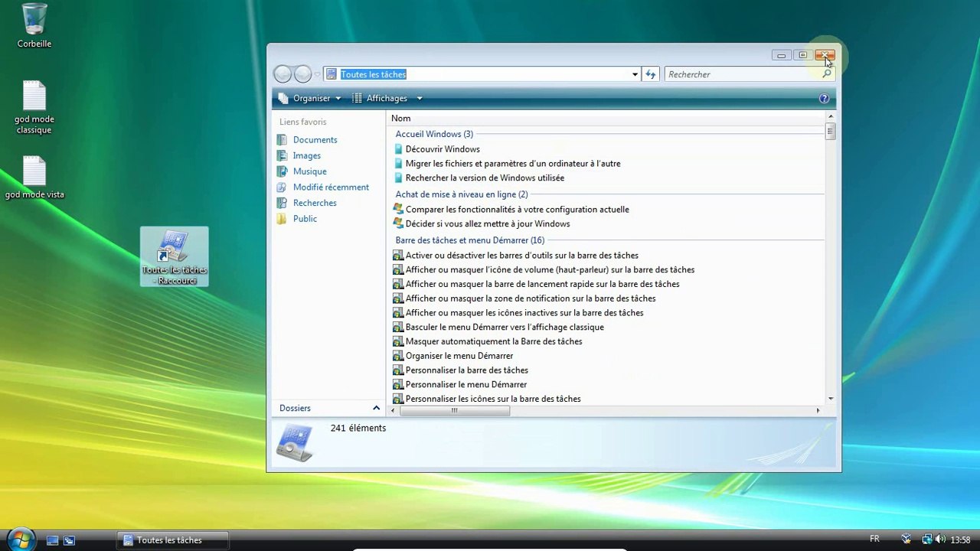Select Afficher ou masquer la barre de lancement rapide

pyautogui.click(x=542, y=284)
